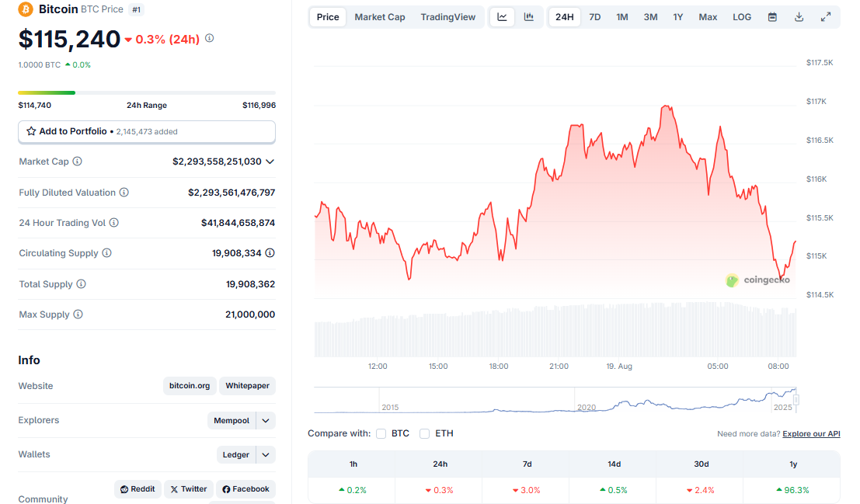Open the Wallets dropdown arrow next to Ledger

point(266,454)
